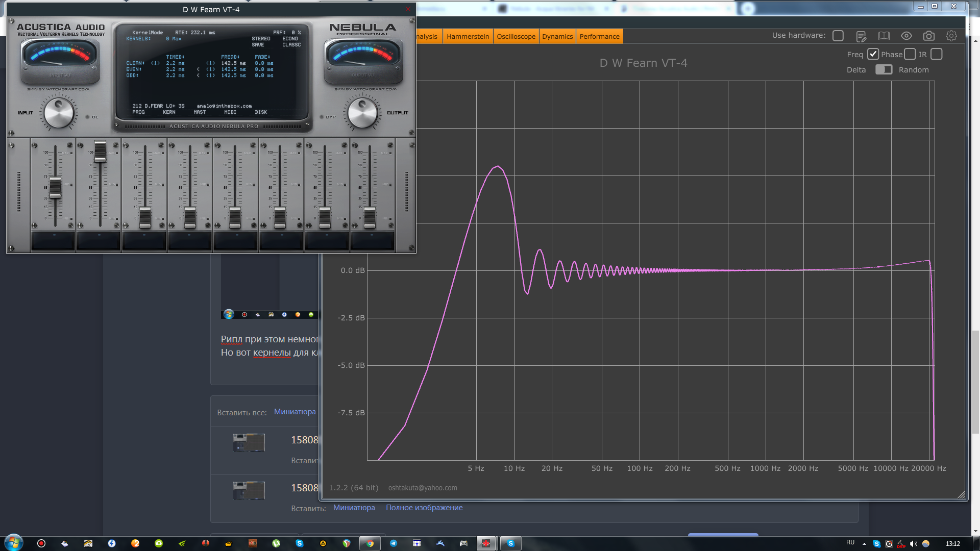Click the first Nebula fader handle
Viewport: 980px width, 551px height.
pyautogui.click(x=55, y=188)
